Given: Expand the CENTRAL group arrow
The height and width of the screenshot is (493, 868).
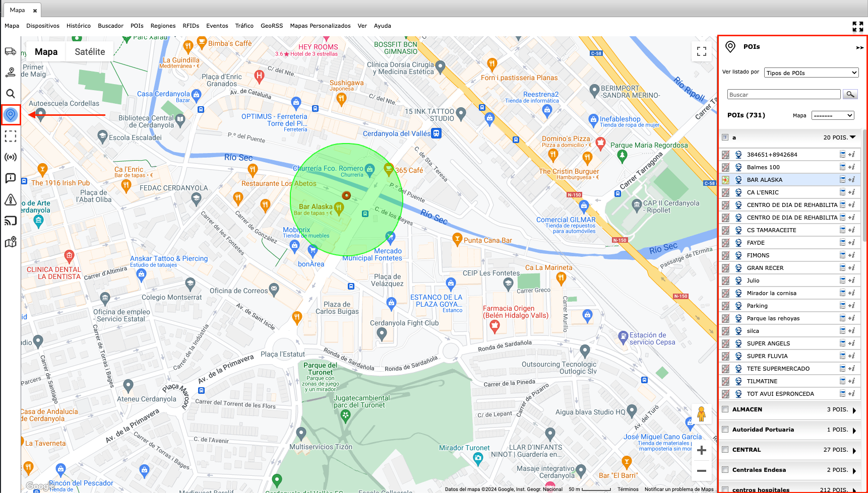Looking at the screenshot, I should click(854, 451).
